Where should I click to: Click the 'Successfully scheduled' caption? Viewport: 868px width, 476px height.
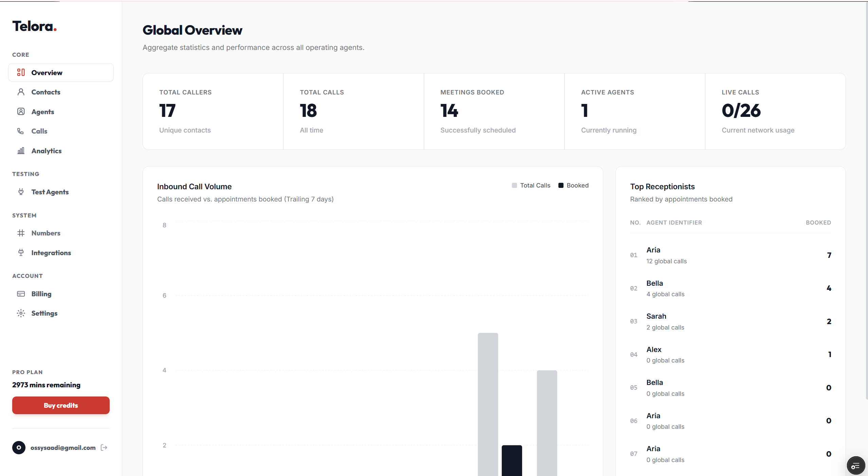pyautogui.click(x=478, y=130)
